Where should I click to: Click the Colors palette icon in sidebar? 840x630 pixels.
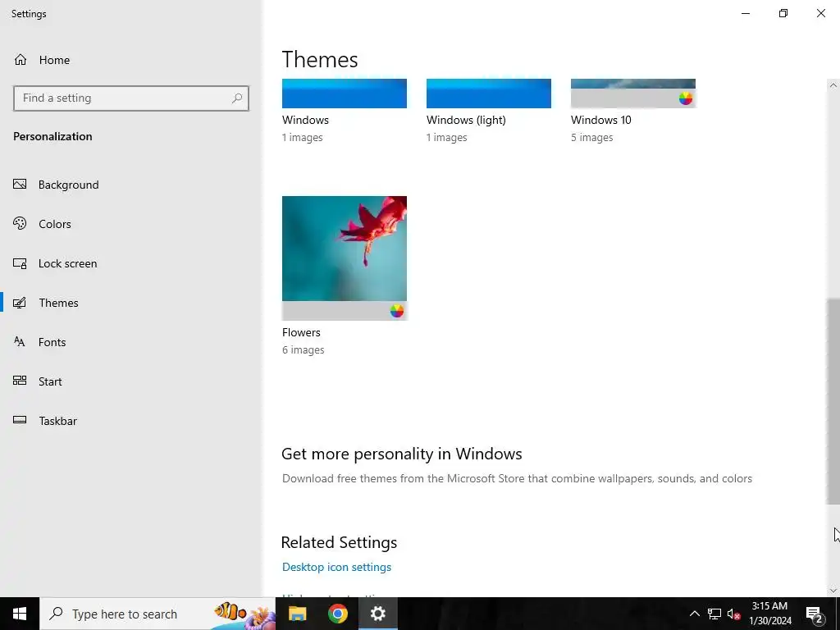[x=20, y=223]
